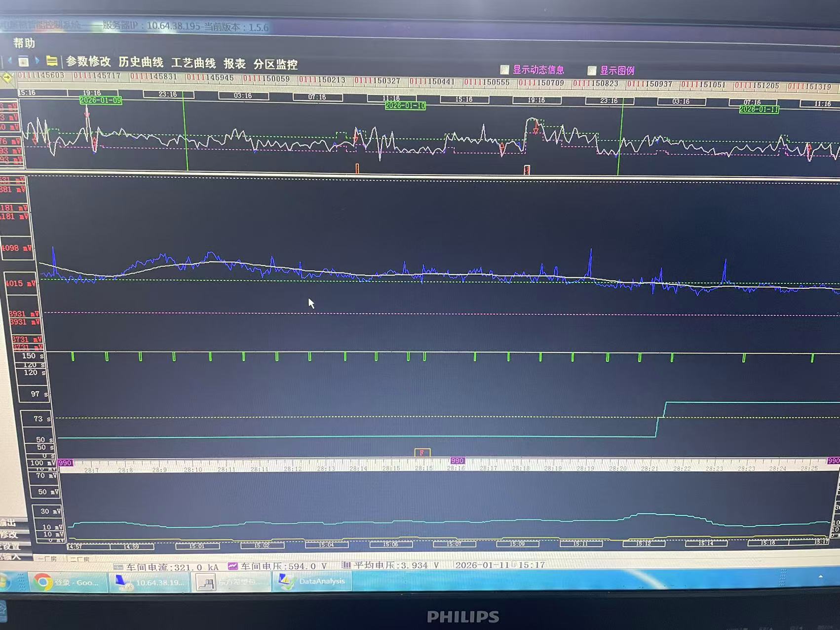Image resolution: width=840 pixels, height=630 pixels.
Task: Open the 工艺曲线 menu
Action: [195, 64]
